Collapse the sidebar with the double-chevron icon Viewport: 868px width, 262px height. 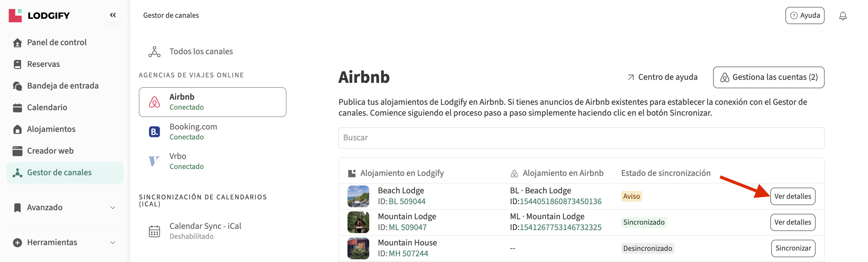(x=113, y=15)
